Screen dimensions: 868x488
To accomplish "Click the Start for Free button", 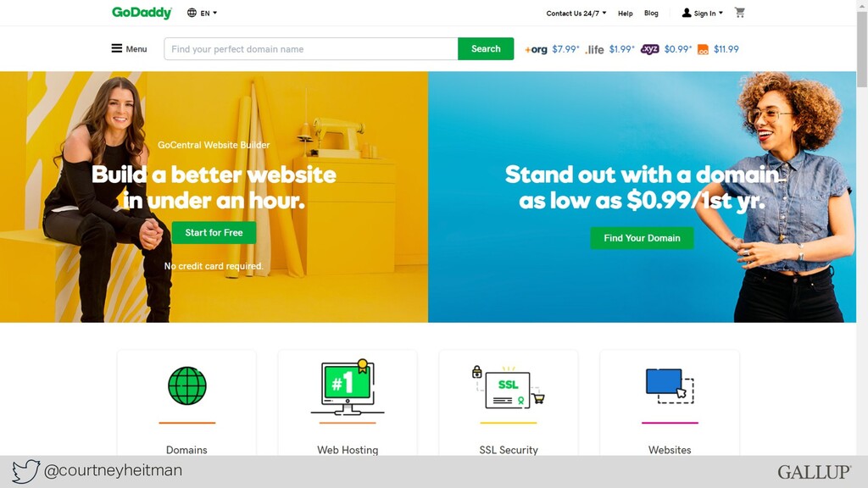I will point(214,232).
